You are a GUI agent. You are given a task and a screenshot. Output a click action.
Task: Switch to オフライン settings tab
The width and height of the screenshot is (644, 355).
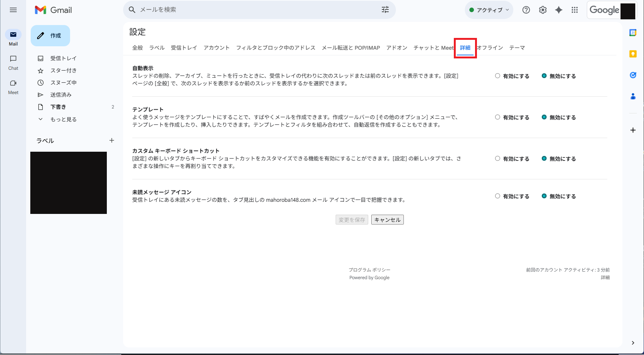(x=490, y=48)
